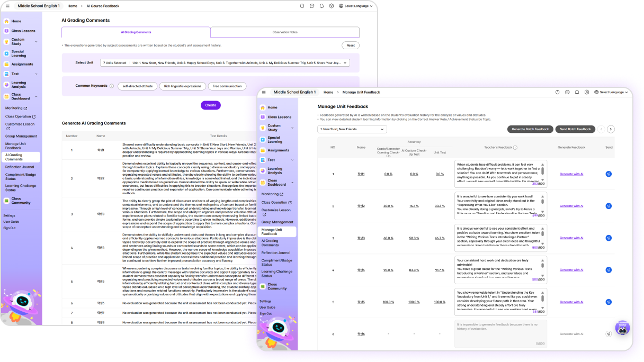The image size is (644, 362).
Task: Open User Guide in AI Course Feedback sidebar
Action: pos(11,222)
